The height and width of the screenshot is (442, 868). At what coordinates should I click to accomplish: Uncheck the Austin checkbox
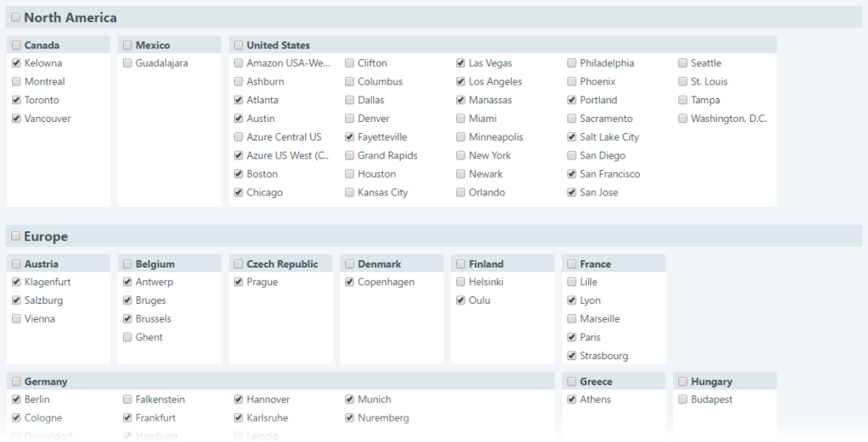pos(238,119)
